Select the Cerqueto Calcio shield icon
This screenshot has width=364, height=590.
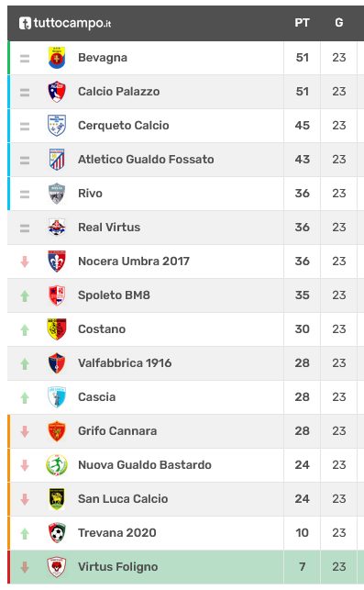point(57,126)
